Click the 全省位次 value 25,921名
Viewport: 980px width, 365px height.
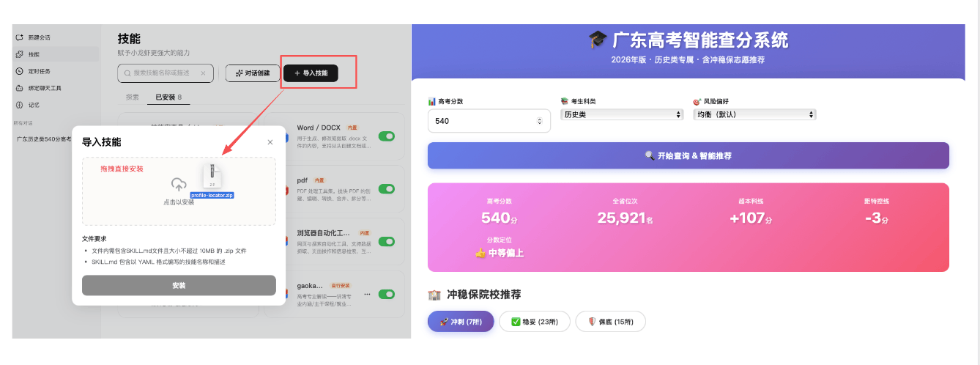point(625,218)
